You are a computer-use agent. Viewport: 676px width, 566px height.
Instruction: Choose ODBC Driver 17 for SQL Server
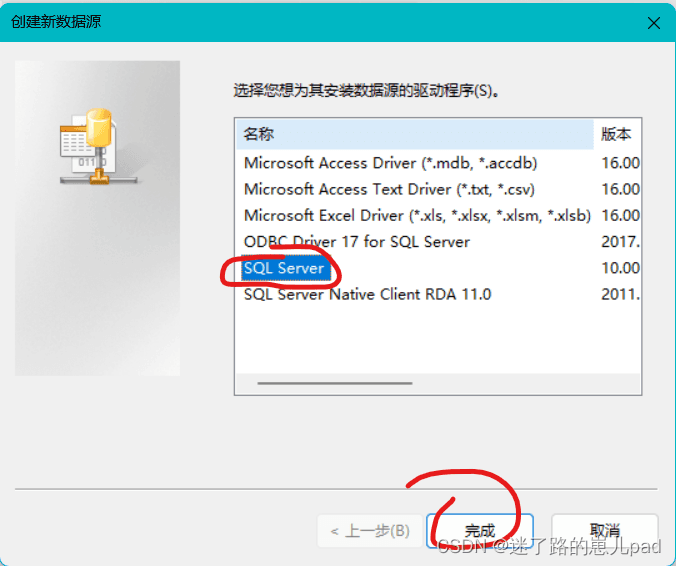tap(357, 242)
